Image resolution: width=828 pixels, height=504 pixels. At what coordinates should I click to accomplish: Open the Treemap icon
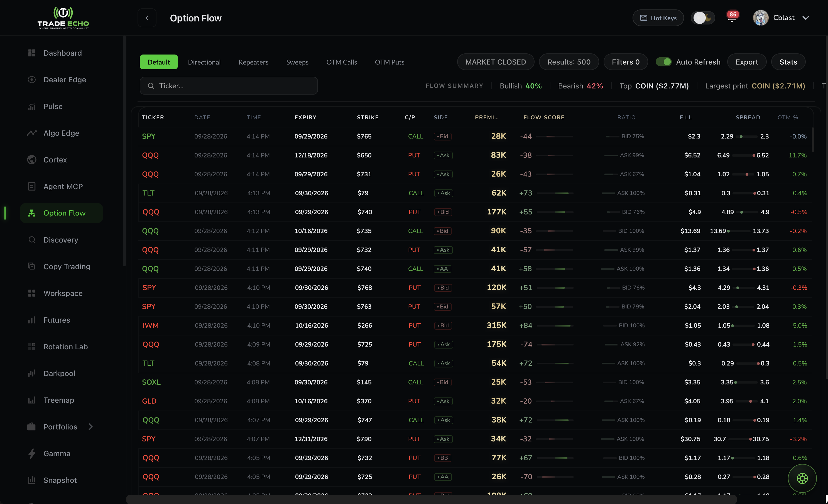click(31, 400)
